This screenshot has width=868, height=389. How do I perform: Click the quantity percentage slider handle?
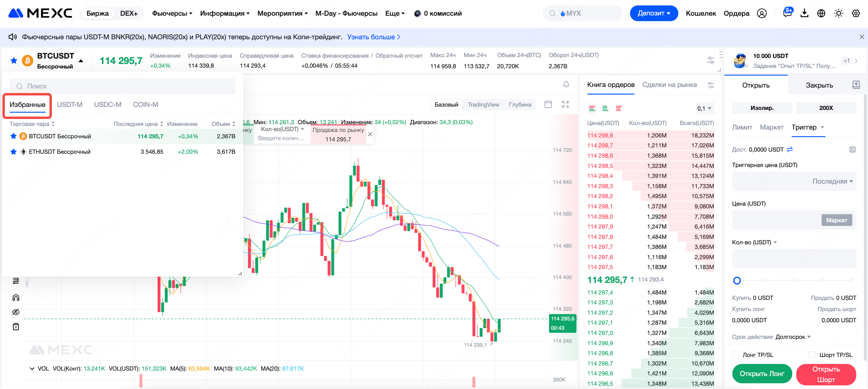point(737,280)
